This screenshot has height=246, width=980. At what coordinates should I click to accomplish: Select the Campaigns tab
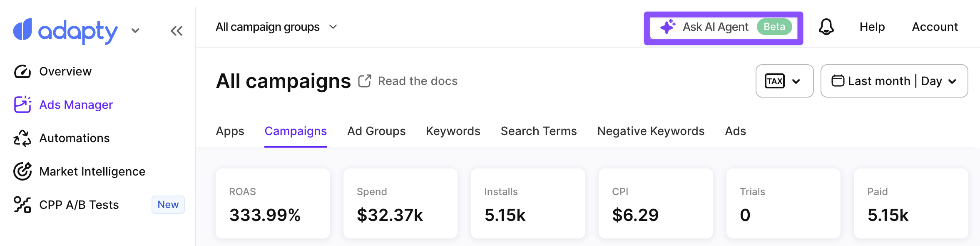click(x=296, y=131)
